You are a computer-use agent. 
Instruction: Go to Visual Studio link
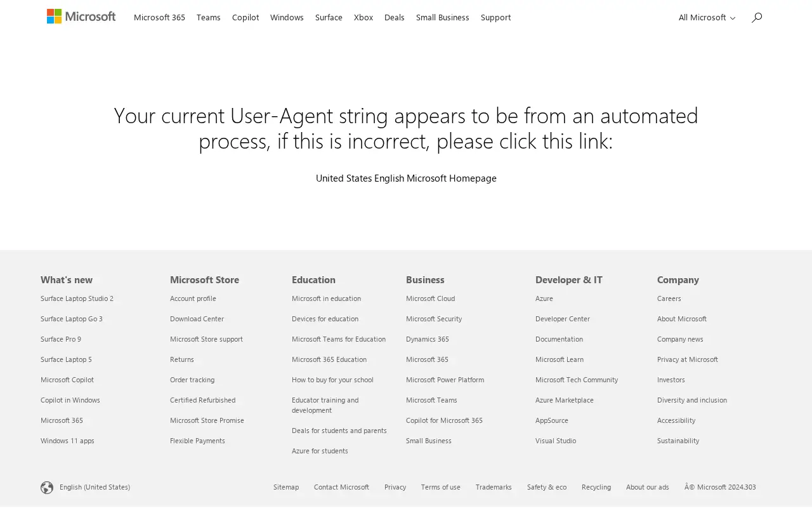coord(556,441)
